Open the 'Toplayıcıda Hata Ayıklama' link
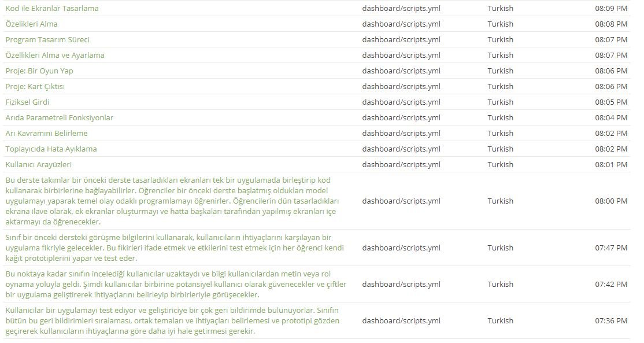The height and width of the screenshot is (343, 644). point(51,149)
